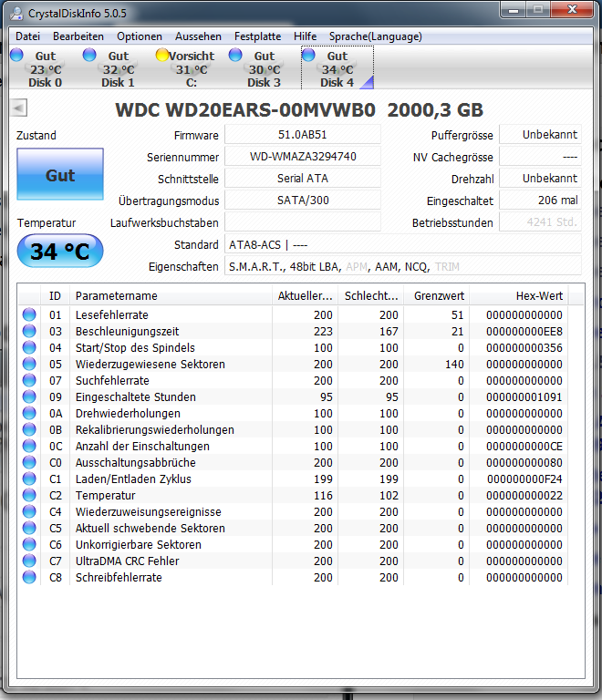
Task: Click the ID column header
Action: tap(55, 296)
